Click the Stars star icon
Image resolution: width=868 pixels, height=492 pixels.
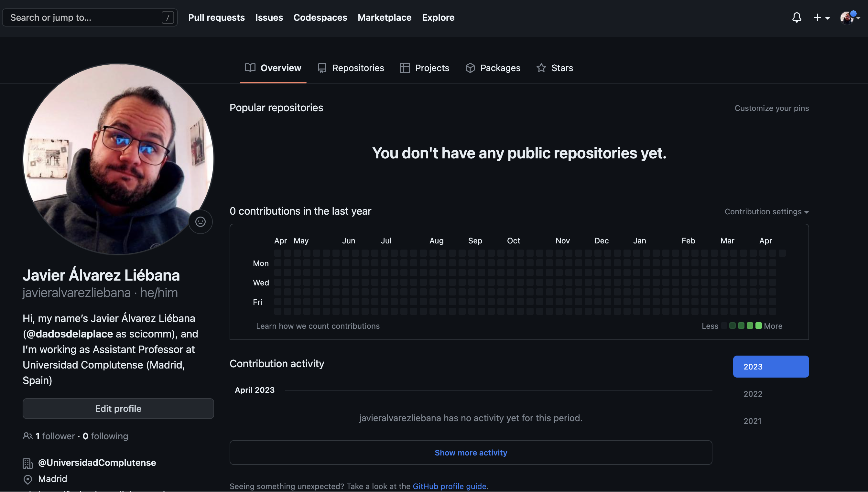click(x=541, y=68)
